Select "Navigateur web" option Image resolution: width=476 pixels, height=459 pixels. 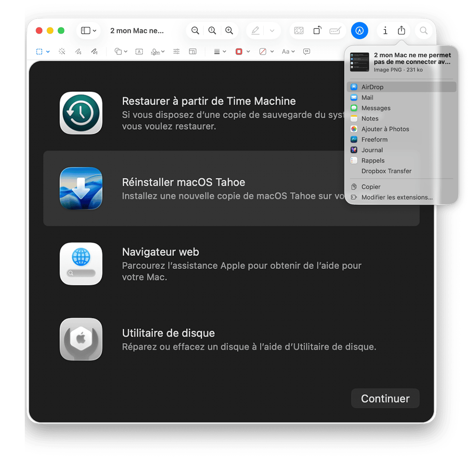point(231,264)
